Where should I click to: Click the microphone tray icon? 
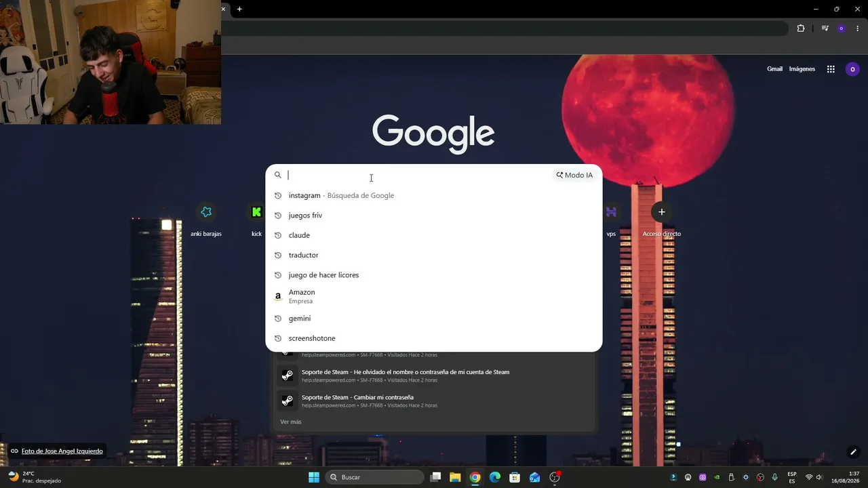(x=775, y=477)
